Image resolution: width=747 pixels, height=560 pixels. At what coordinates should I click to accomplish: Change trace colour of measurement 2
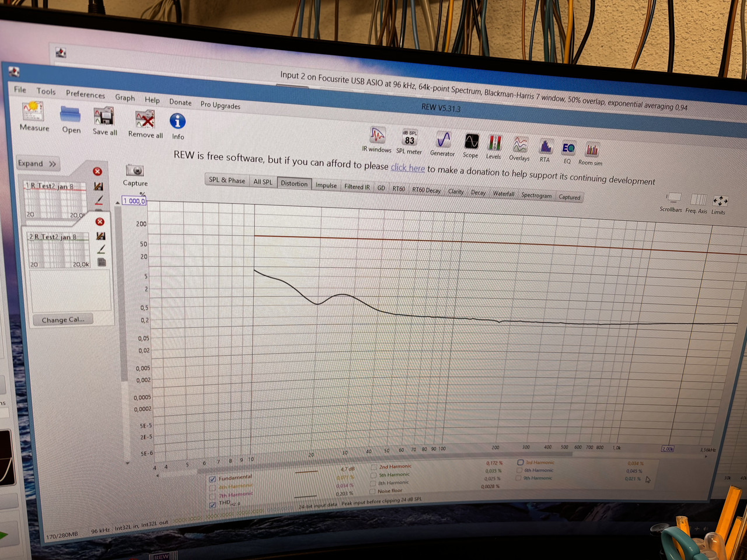[102, 249]
